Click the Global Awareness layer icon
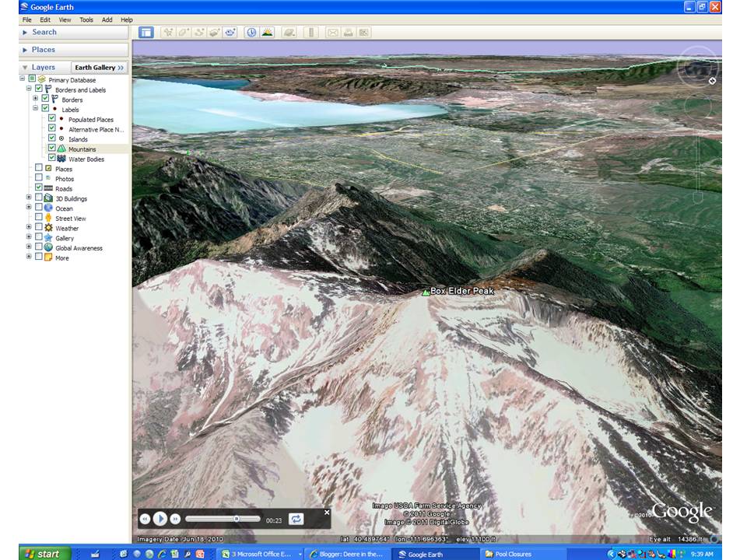Image resolution: width=747 pixels, height=560 pixels. coord(48,247)
